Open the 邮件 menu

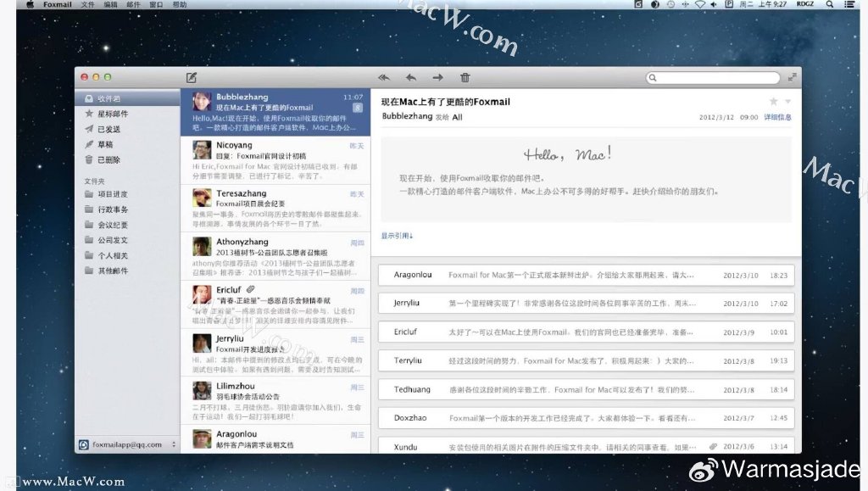[x=133, y=4]
